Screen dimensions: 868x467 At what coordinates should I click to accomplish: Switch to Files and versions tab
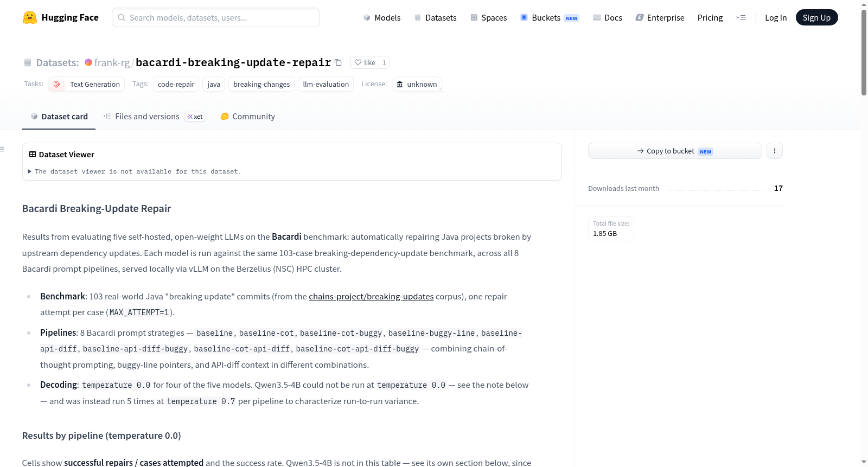click(x=154, y=117)
